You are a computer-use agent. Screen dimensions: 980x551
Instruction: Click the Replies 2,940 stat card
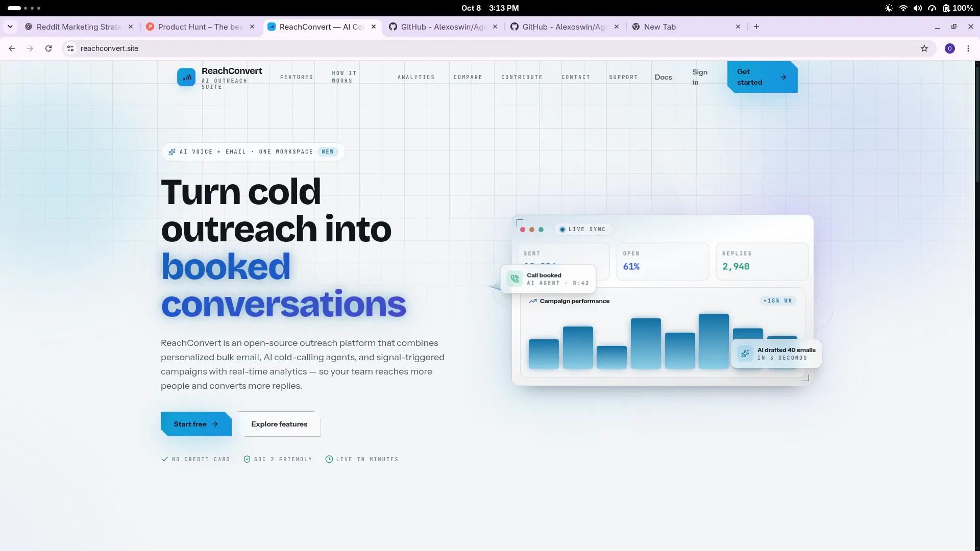pyautogui.click(x=762, y=261)
